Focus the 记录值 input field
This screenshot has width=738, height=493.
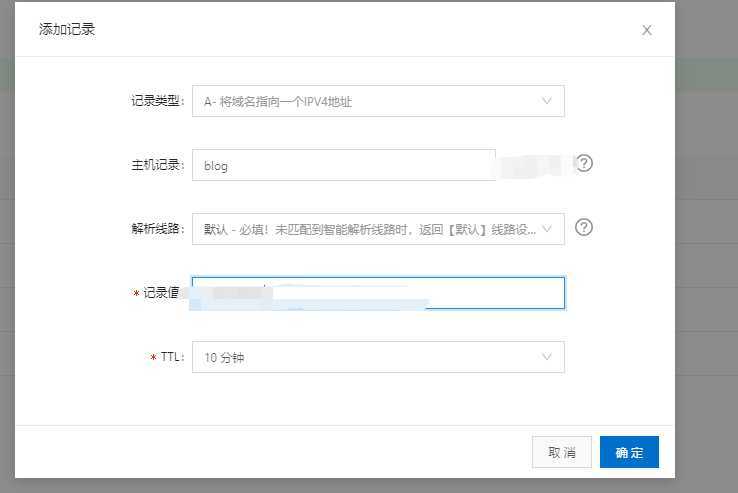[x=378, y=293]
